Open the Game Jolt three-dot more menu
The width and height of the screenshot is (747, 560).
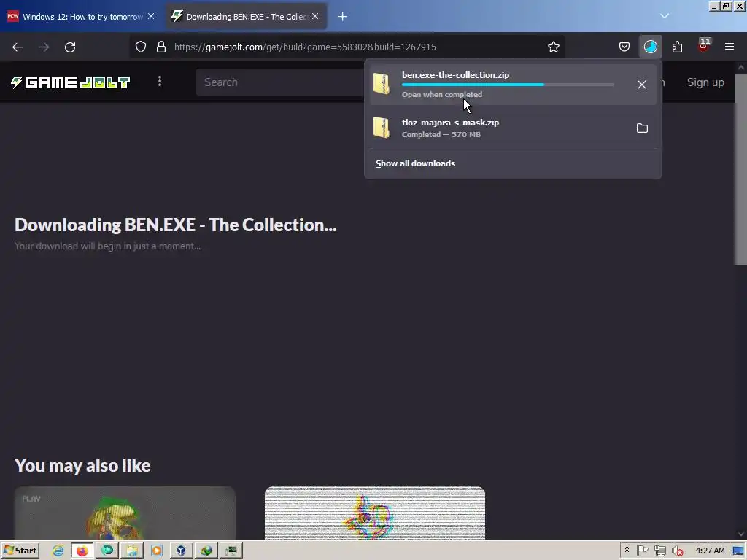[x=160, y=82]
